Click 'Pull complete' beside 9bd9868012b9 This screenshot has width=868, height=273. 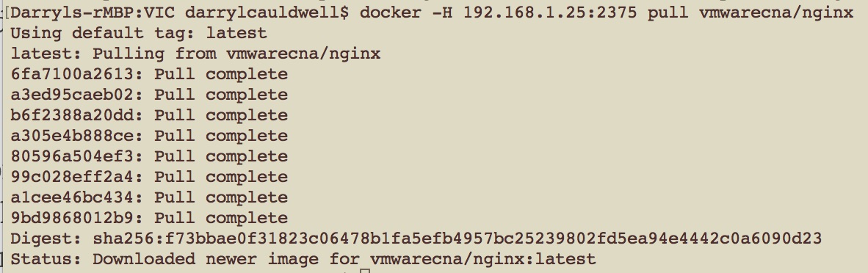(x=221, y=218)
